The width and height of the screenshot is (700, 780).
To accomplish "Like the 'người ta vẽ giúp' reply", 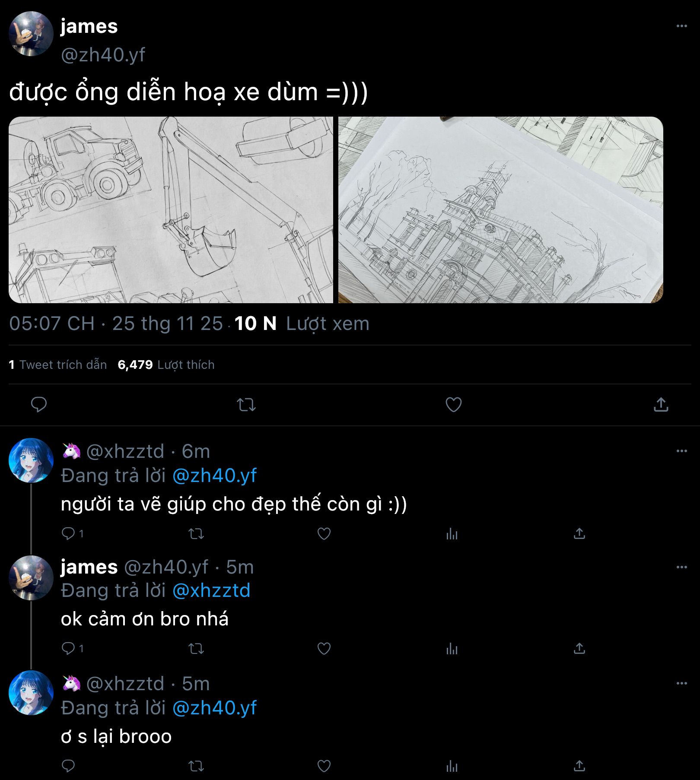I will point(324,534).
